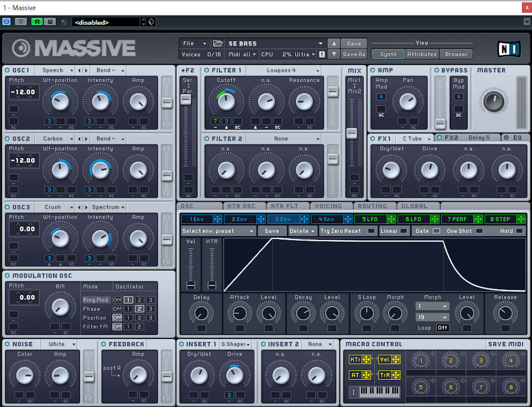The height and width of the screenshot is (407, 532).
Task: Click the diamond icon beside disabled preset field
Action: [151, 22]
